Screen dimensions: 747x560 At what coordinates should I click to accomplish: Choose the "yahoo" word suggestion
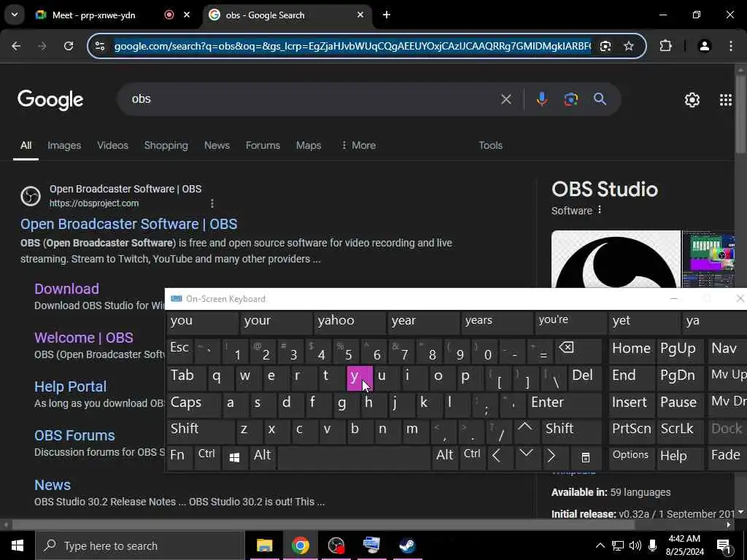click(x=349, y=322)
